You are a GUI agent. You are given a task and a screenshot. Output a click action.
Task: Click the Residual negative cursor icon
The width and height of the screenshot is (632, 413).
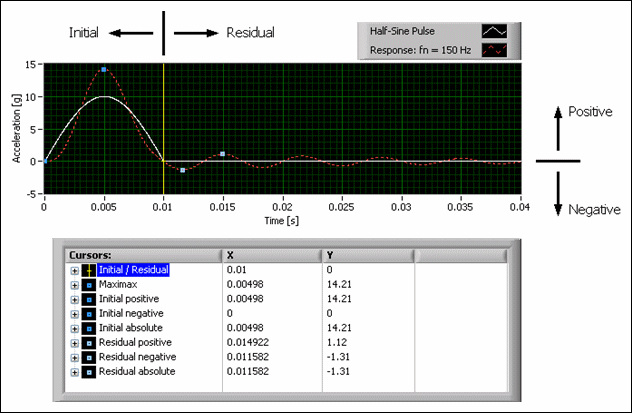tap(88, 357)
